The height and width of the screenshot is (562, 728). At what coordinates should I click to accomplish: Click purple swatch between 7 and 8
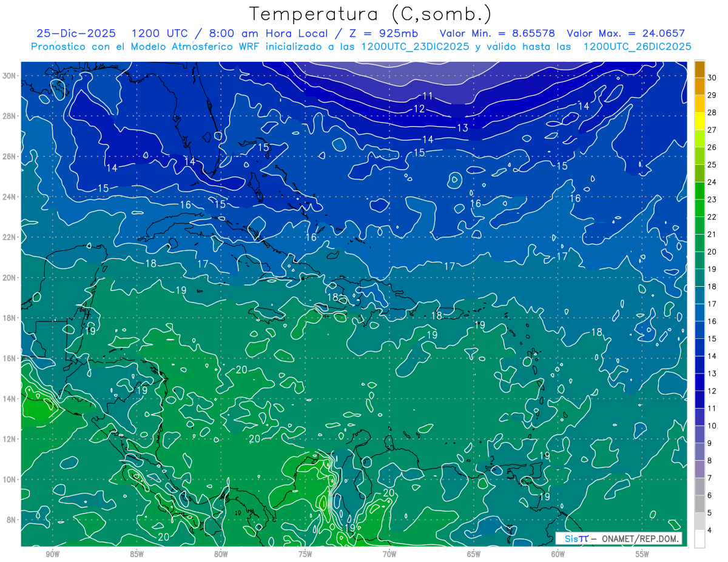[x=699, y=469]
